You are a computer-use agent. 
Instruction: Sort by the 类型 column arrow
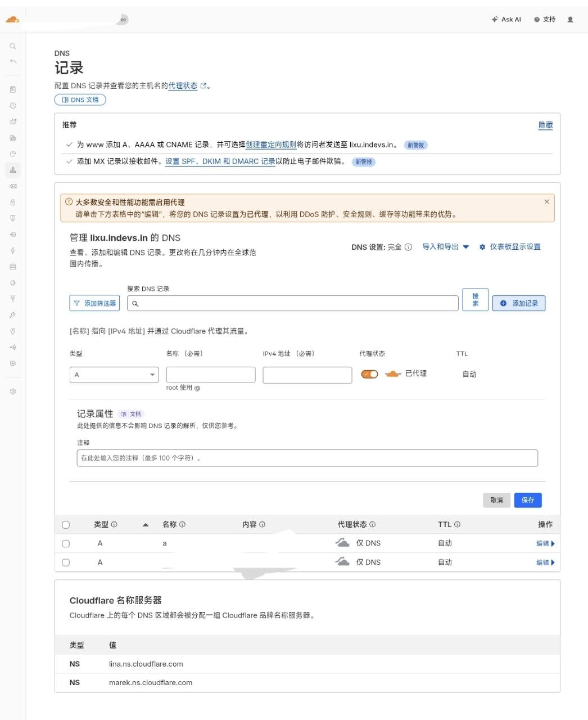click(146, 525)
